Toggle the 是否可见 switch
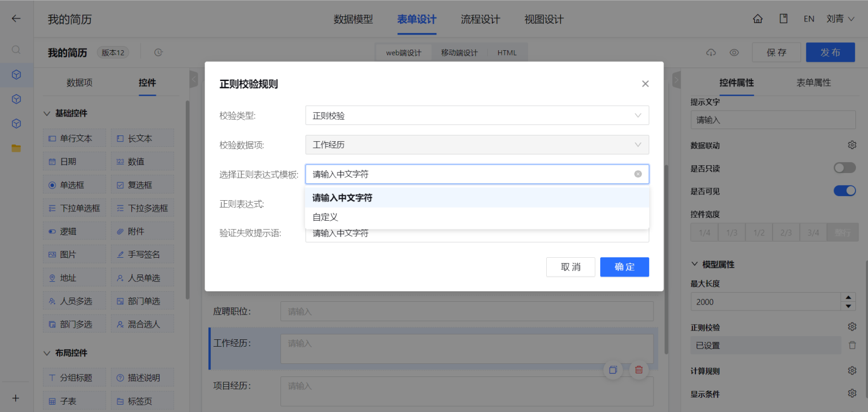 pos(844,191)
